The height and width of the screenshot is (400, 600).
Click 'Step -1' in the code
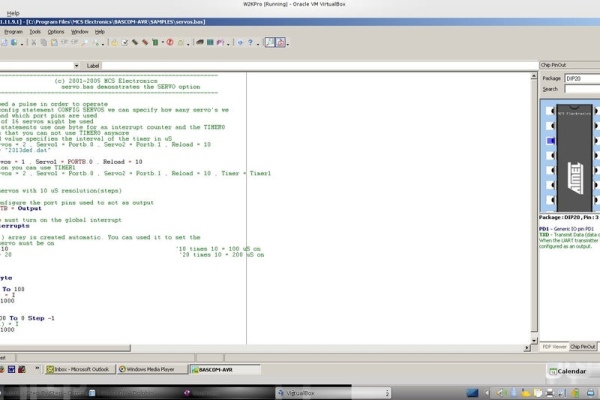41,318
